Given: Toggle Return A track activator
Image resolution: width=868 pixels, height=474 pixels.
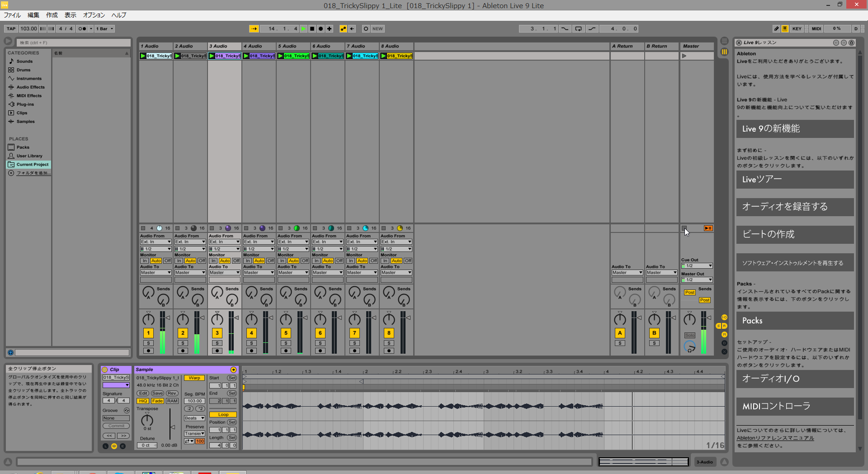Looking at the screenshot, I should click(620, 333).
